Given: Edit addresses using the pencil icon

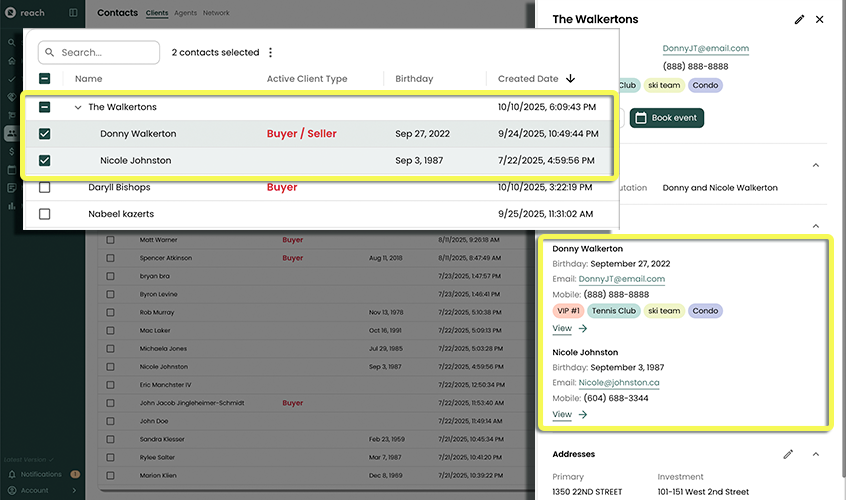Looking at the screenshot, I should 788,454.
